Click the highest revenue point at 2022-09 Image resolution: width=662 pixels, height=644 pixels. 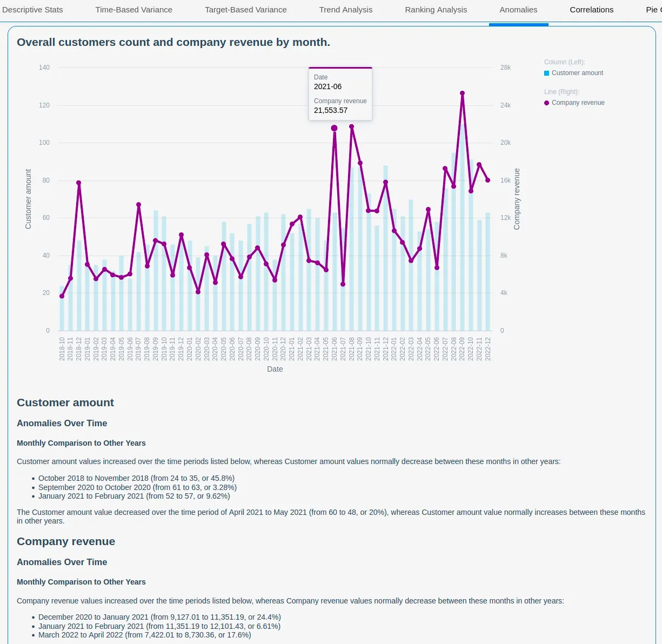462,93
